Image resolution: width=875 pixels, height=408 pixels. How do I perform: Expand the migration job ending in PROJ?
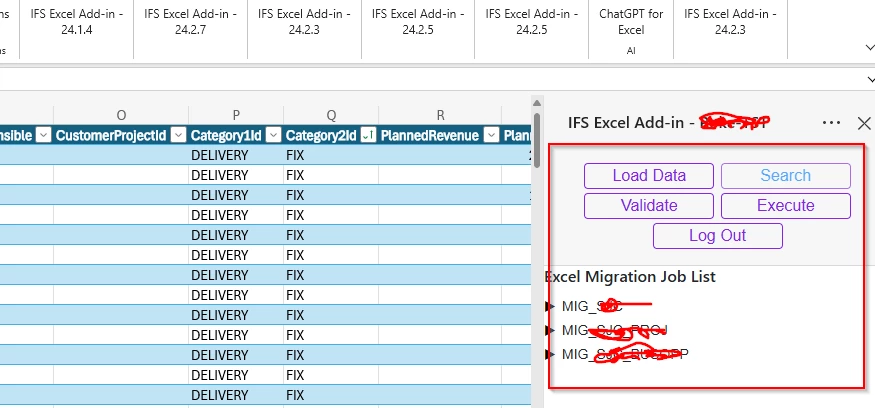pos(551,330)
